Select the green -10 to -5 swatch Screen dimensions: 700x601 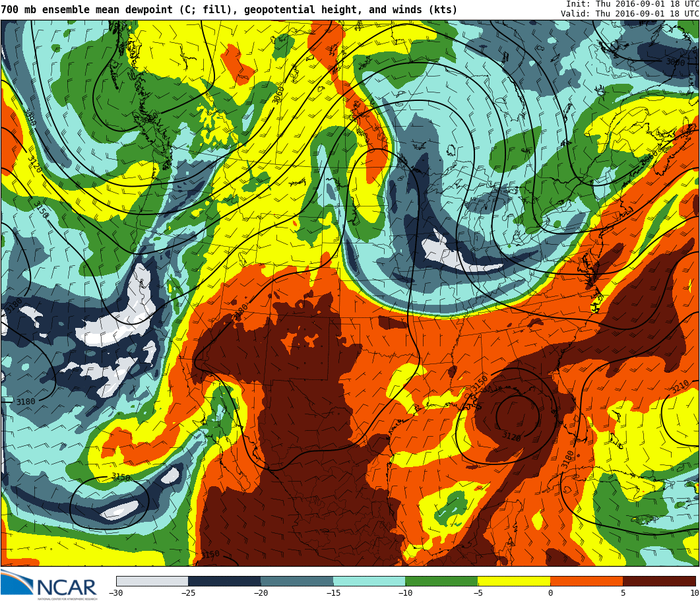click(441, 581)
